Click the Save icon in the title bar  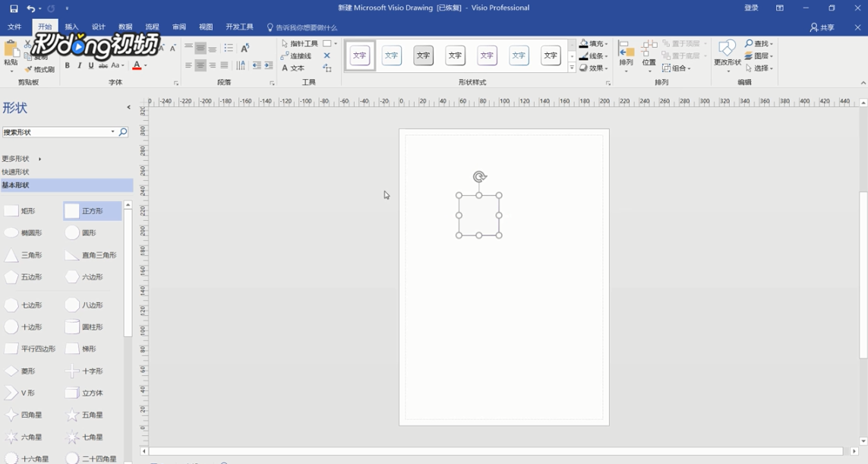tap(14, 8)
